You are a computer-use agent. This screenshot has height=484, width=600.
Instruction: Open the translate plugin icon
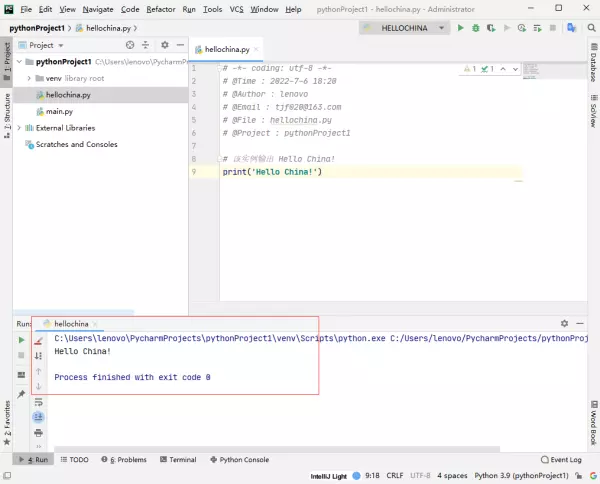pyautogui.click(x=572, y=28)
